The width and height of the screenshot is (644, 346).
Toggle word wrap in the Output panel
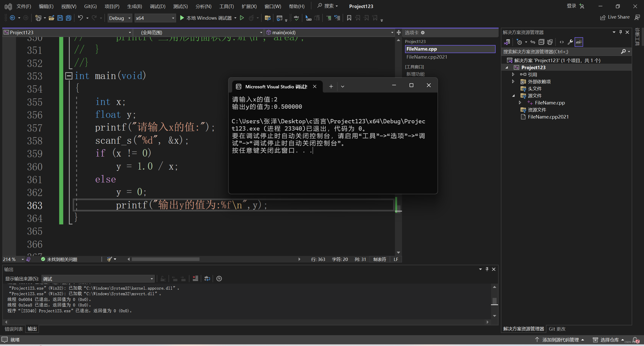click(207, 279)
